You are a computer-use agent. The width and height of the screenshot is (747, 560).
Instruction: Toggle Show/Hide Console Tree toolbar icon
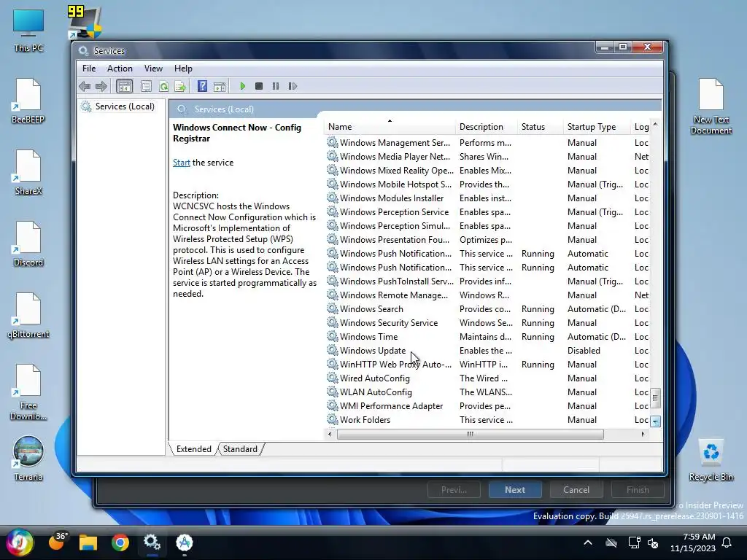tap(124, 86)
